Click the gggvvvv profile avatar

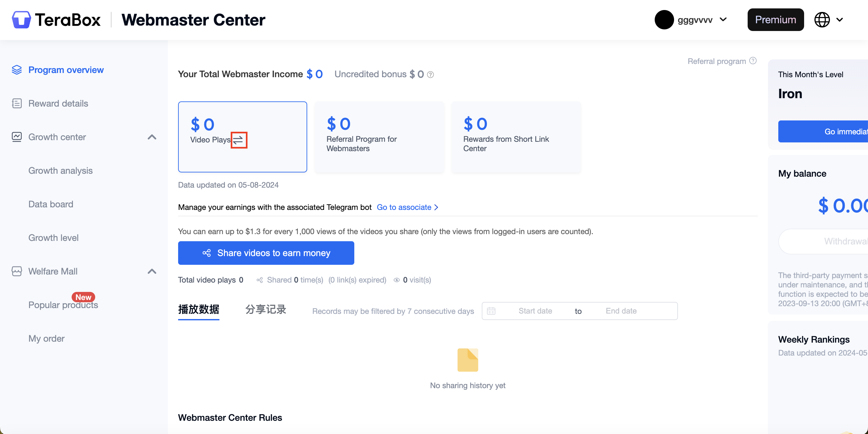click(664, 20)
